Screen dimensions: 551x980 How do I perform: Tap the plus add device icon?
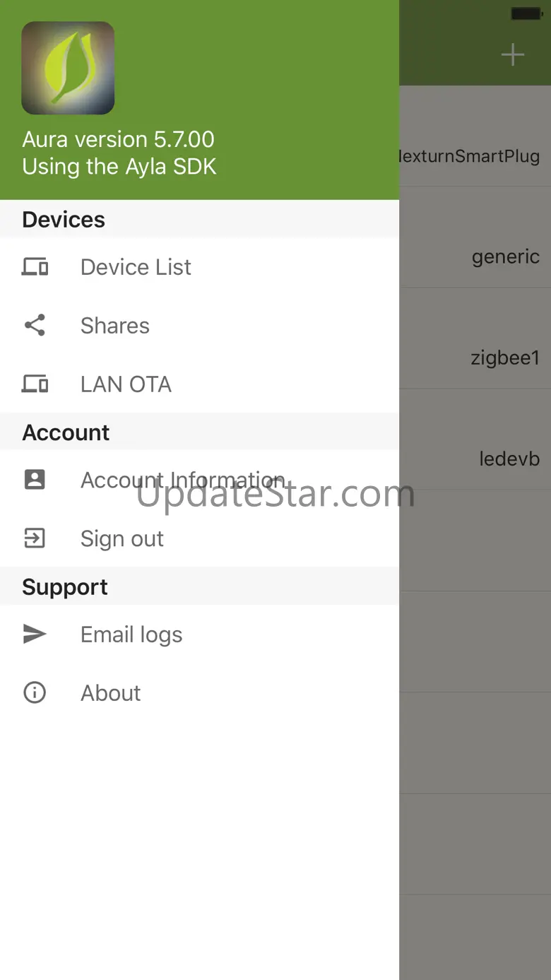tap(512, 55)
